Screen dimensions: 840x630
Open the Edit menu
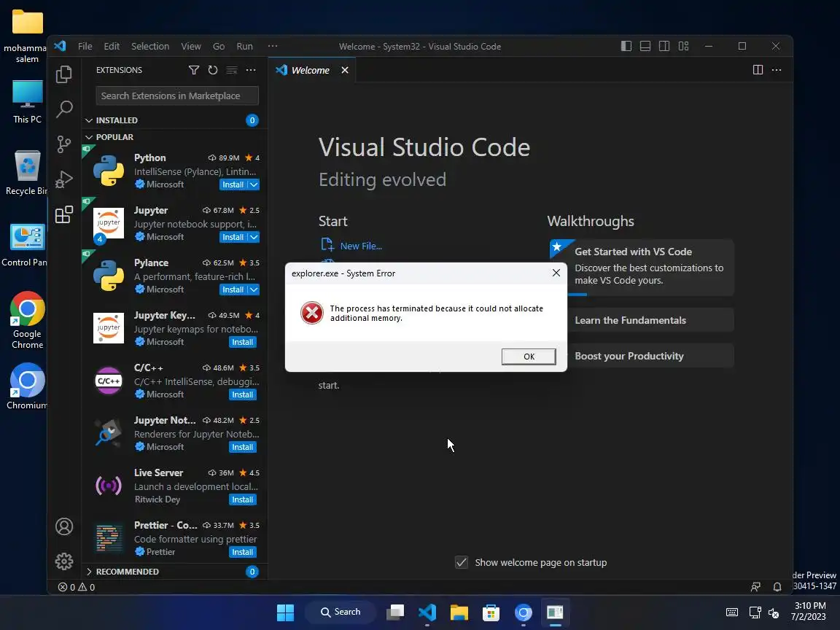(x=112, y=46)
